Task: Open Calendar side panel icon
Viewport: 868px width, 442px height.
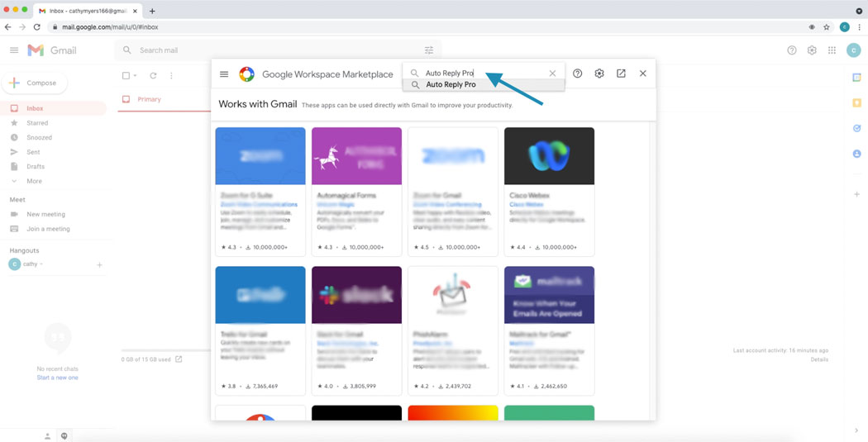Action: point(857,78)
